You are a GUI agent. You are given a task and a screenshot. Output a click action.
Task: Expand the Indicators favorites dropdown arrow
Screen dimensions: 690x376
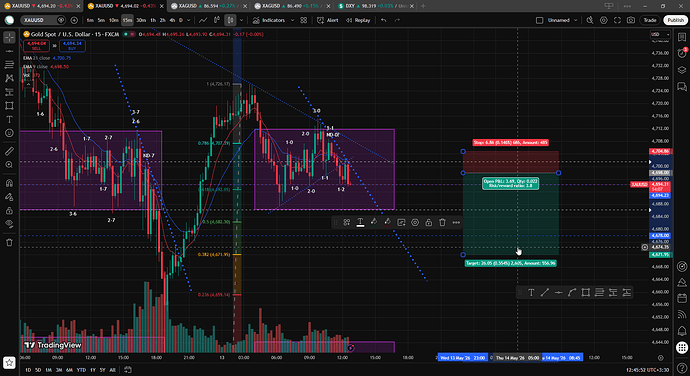pos(292,20)
